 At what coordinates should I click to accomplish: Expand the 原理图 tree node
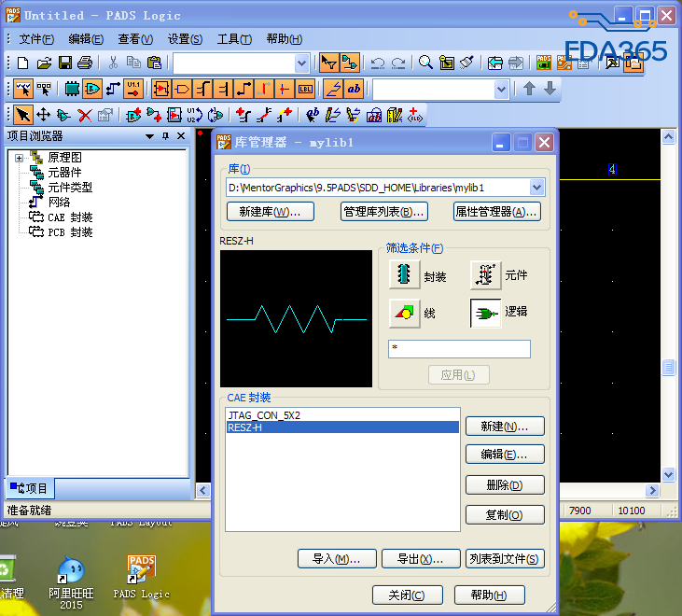click(19, 158)
